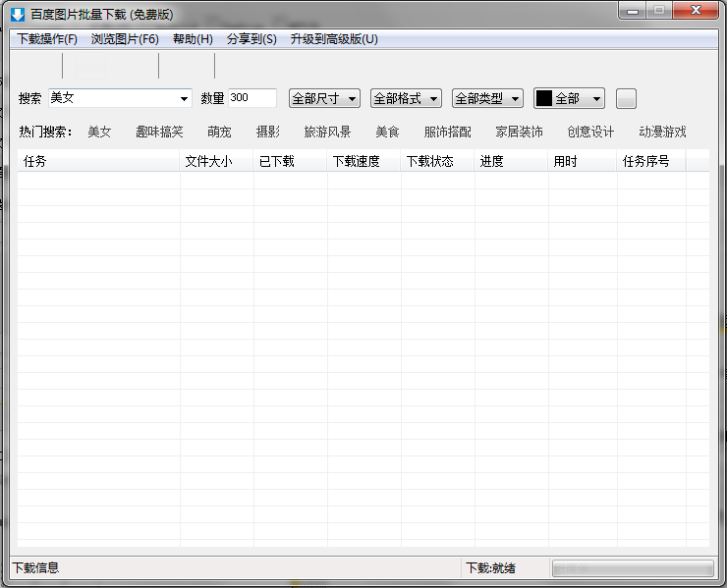727x588 pixels.
Task: Click the hot search link 摄影
Action: pyautogui.click(x=267, y=133)
